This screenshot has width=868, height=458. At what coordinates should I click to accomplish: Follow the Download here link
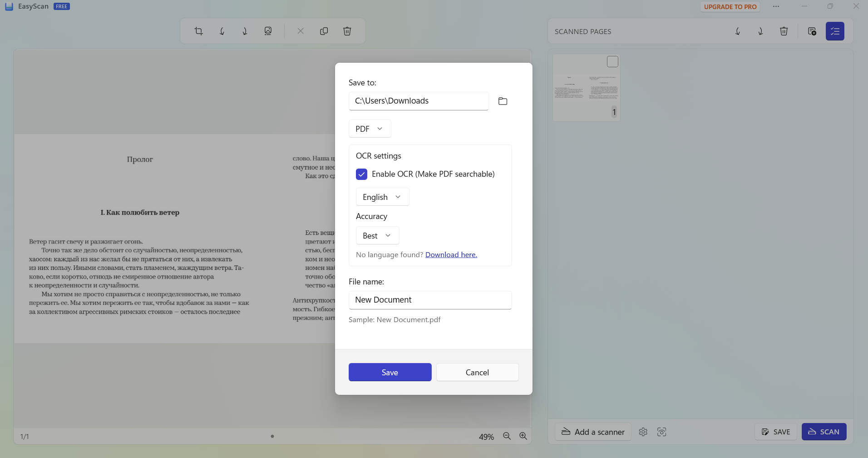point(451,255)
